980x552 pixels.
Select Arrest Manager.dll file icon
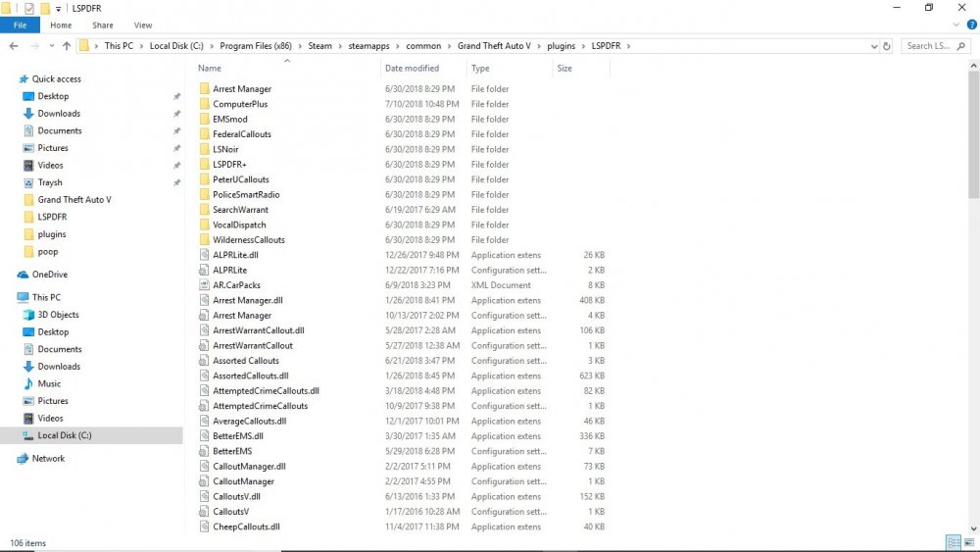tap(205, 300)
